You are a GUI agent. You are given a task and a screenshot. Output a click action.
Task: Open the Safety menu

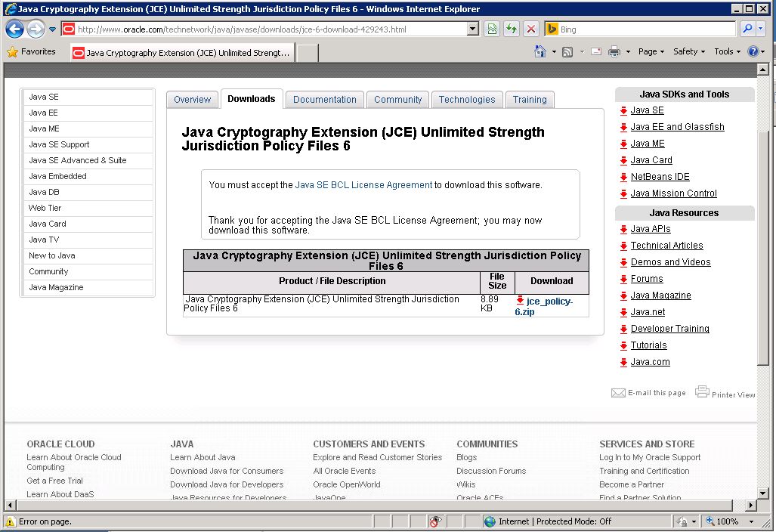686,51
